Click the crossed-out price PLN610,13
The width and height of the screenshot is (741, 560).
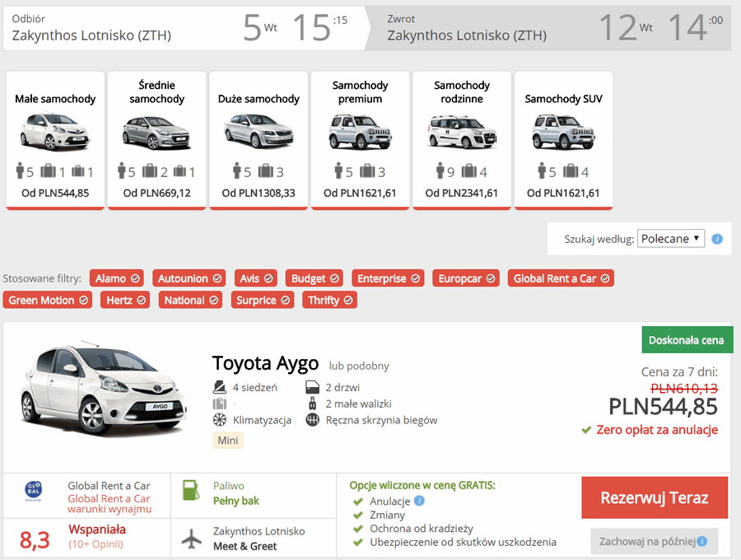click(x=684, y=389)
